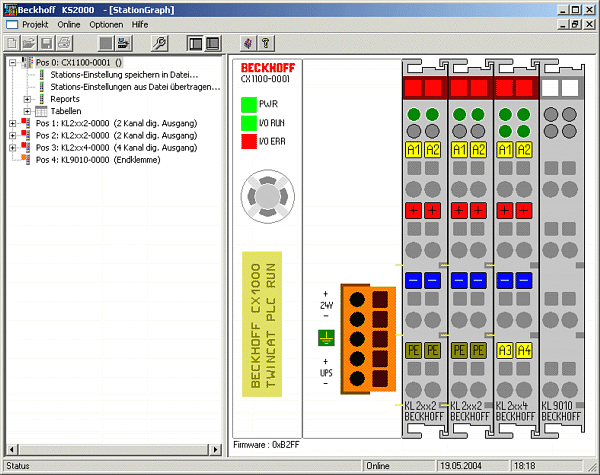Viewport: 600px width, 475px height.
Task: Click the green PWR indicator LED
Action: 248,103
